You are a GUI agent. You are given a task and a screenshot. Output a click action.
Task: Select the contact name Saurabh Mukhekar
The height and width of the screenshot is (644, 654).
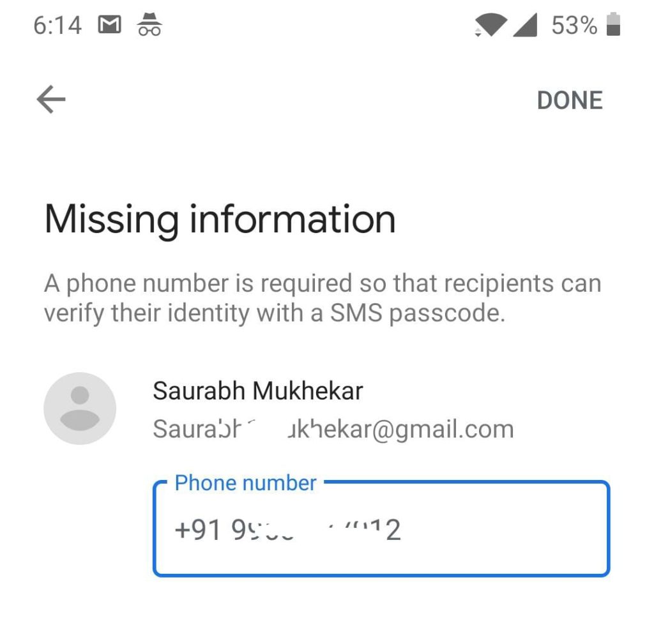258,391
